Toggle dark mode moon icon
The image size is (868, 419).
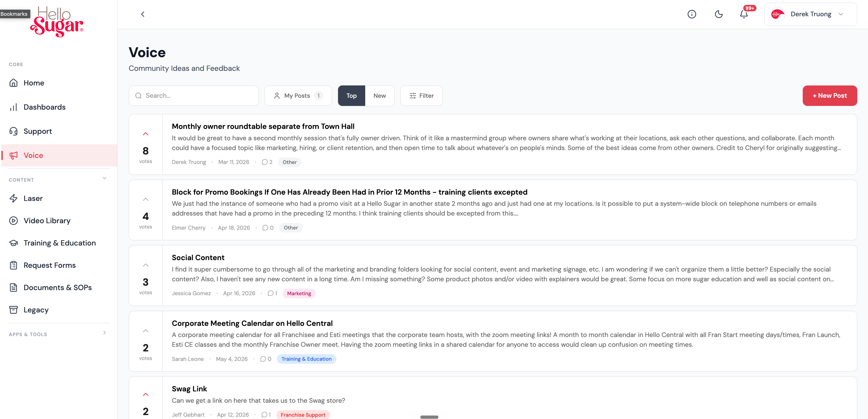pyautogui.click(x=718, y=14)
